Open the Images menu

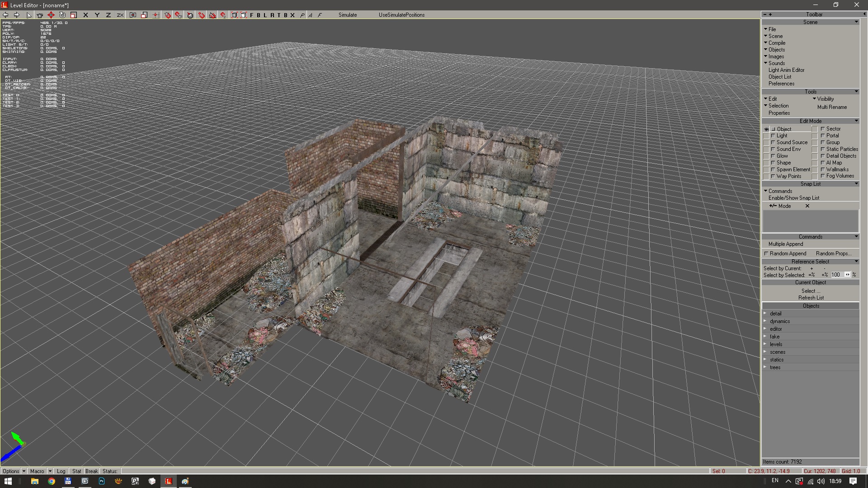point(776,56)
